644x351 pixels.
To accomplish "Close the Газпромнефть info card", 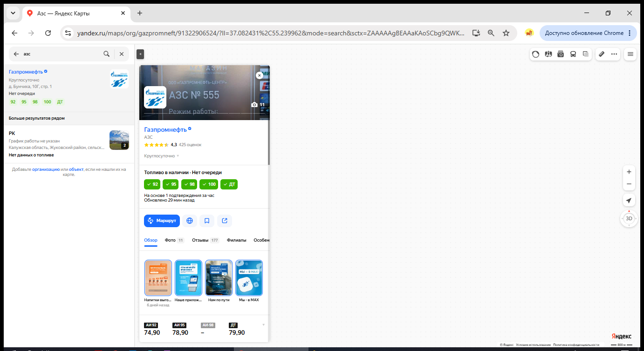I will [x=260, y=75].
